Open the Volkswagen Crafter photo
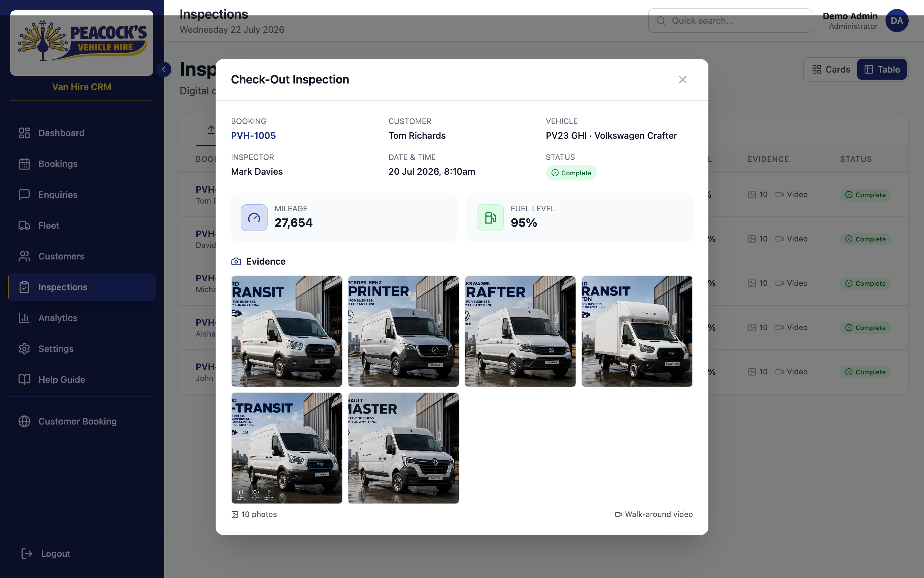 (520, 331)
